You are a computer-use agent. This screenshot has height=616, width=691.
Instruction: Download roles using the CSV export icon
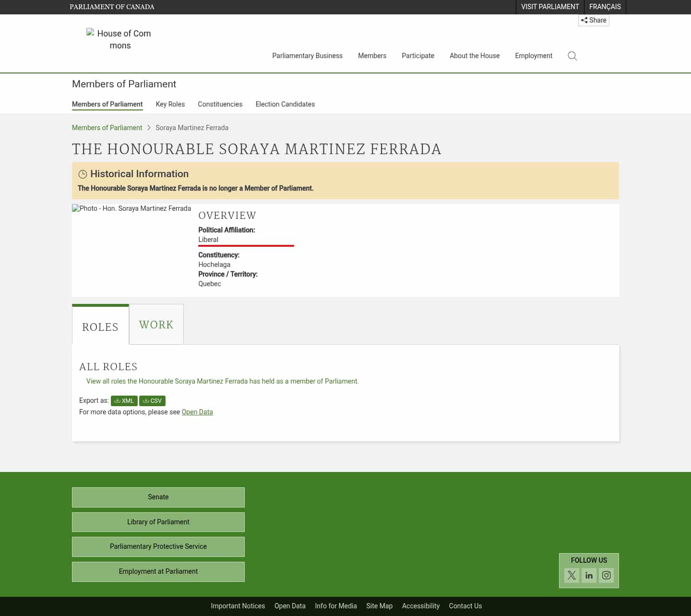coord(152,400)
